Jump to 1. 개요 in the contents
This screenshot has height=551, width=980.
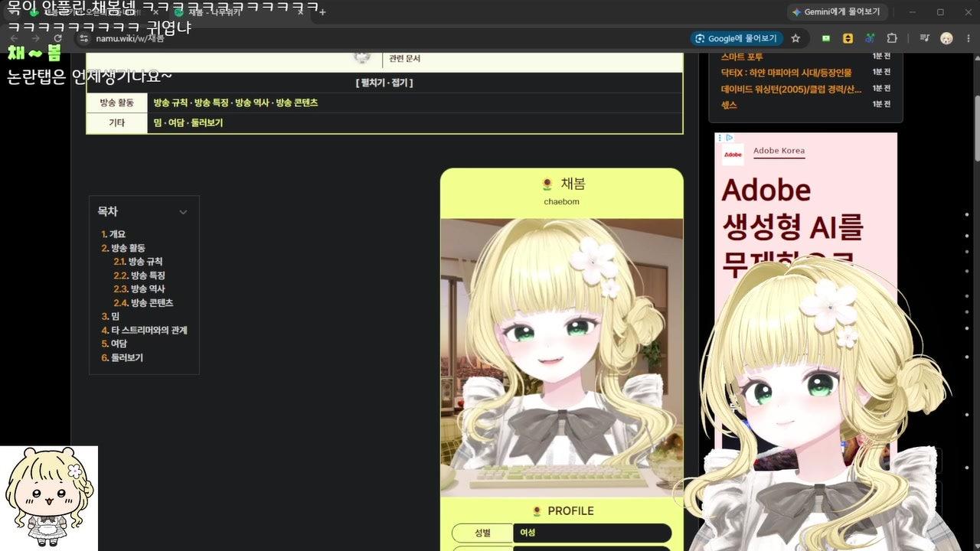pos(113,234)
